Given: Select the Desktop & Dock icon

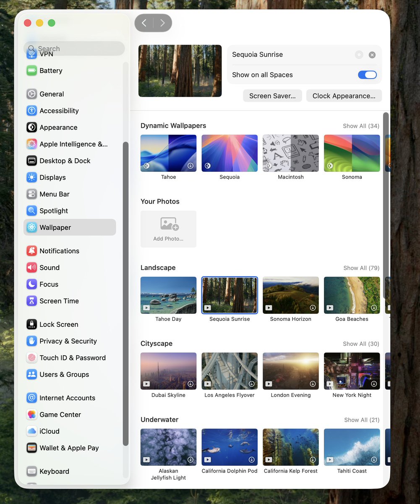Looking at the screenshot, I should click(x=32, y=161).
